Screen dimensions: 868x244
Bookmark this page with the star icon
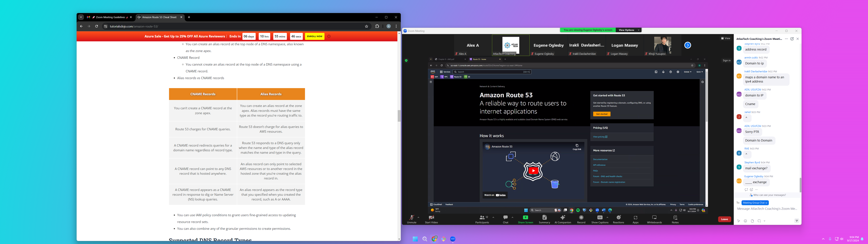[366, 26]
